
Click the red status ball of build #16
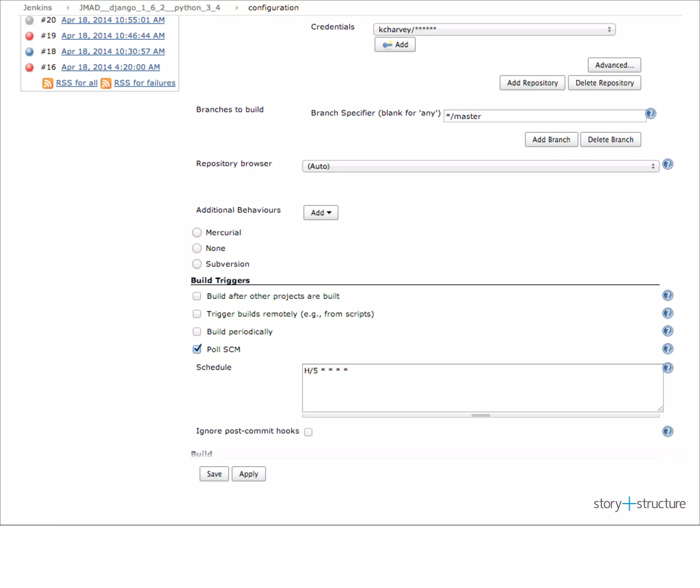tap(30, 67)
